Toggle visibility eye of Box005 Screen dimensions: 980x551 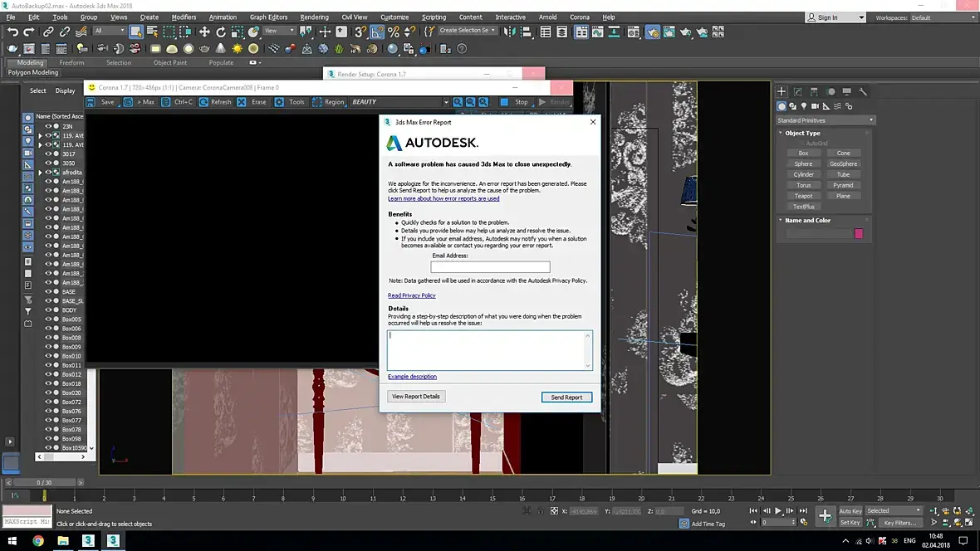pos(48,319)
